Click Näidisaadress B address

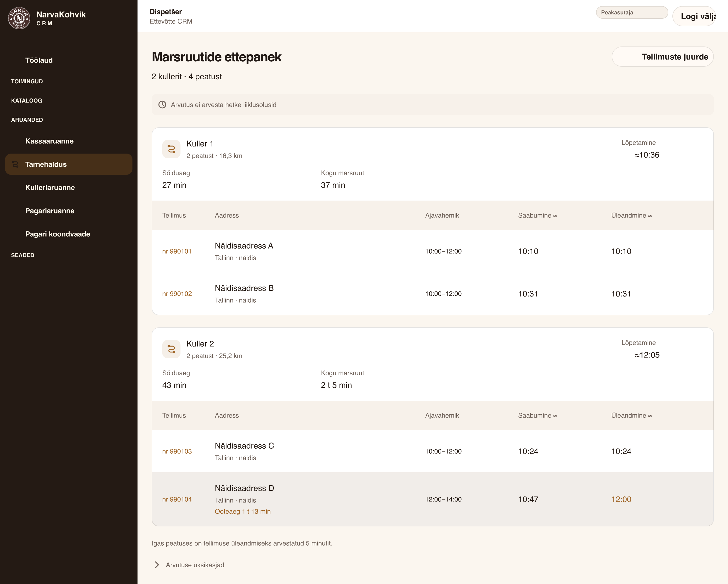(244, 288)
